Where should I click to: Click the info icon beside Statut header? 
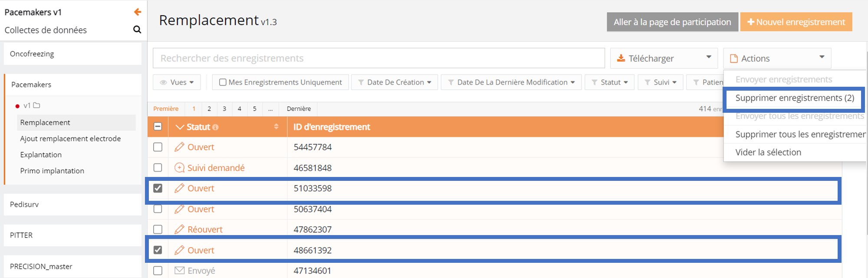[x=216, y=127]
